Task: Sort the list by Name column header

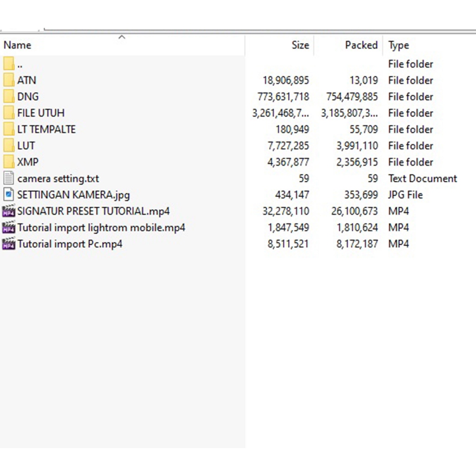Action: pos(18,45)
